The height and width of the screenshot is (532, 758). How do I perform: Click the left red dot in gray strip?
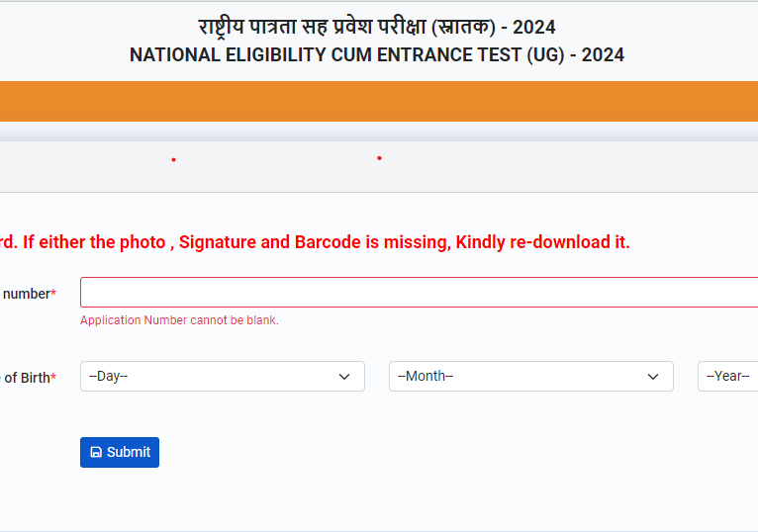(x=173, y=160)
